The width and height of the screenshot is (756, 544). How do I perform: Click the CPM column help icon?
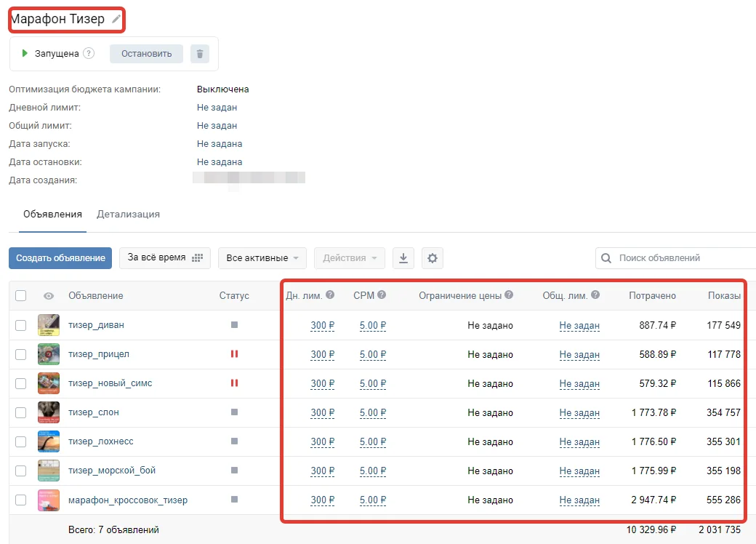pyautogui.click(x=382, y=295)
